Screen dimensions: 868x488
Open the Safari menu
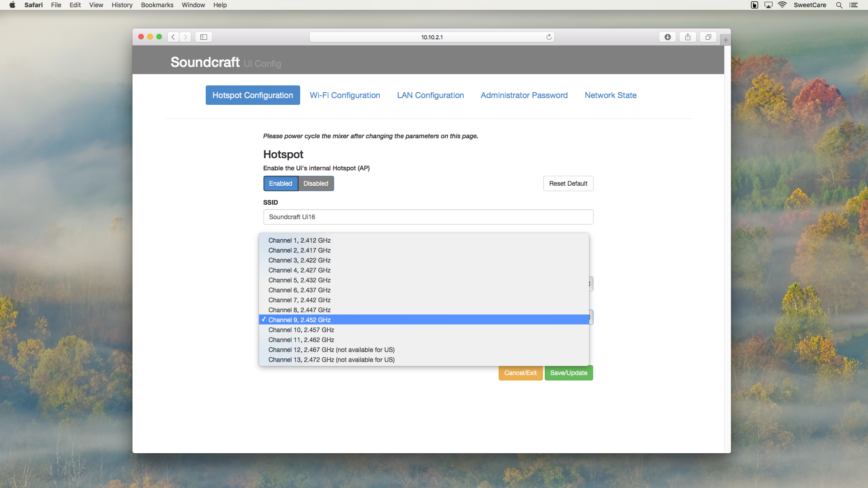pos(33,5)
